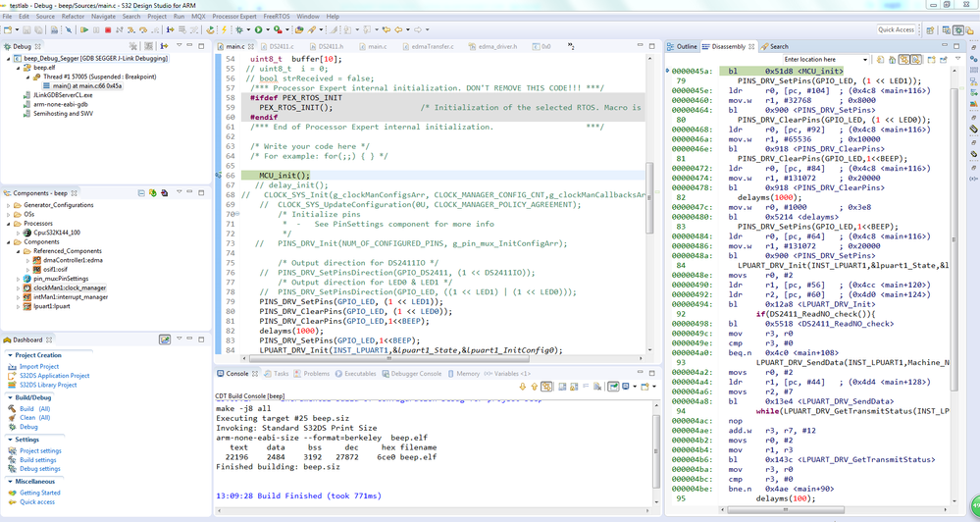Switch to the Debug perspective icon
The image size is (980, 522).
click(x=958, y=30)
